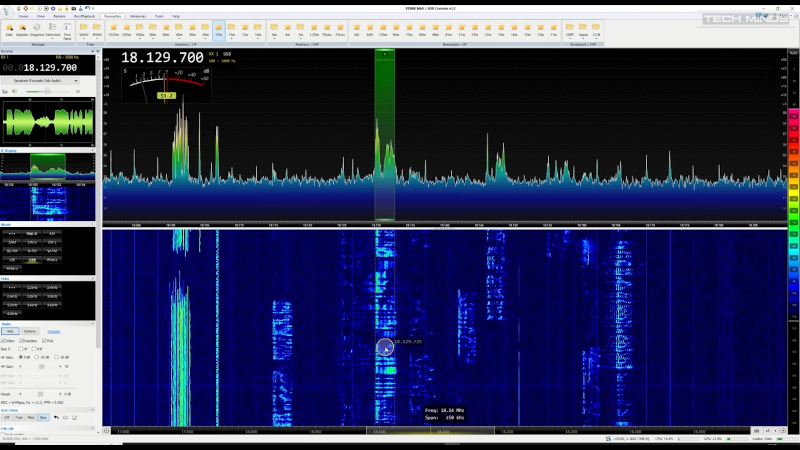Select the -10 dB HF attenuation radio button
Image resolution: width=800 pixels, height=450 pixels.
click(38, 357)
